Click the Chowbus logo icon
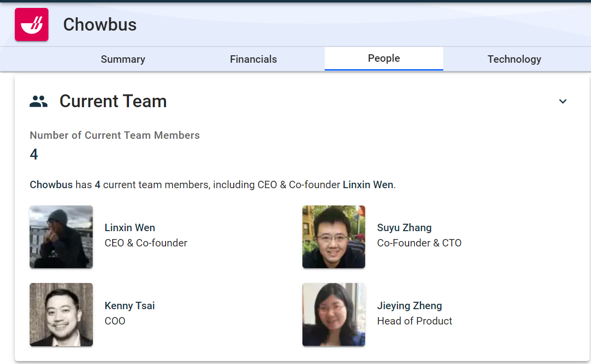This screenshot has width=591, height=364. [32, 25]
